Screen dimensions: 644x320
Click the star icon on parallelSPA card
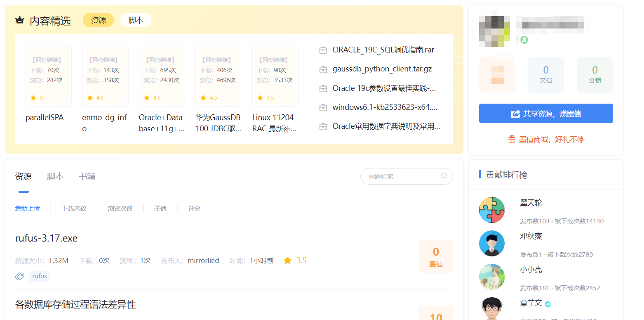(x=33, y=98)
